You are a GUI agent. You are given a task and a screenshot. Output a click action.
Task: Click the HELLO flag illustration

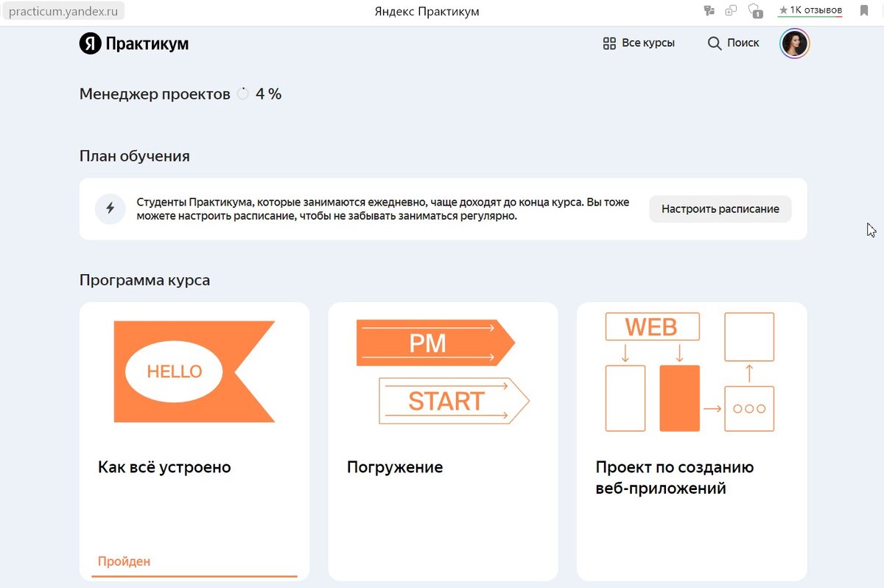194,371
